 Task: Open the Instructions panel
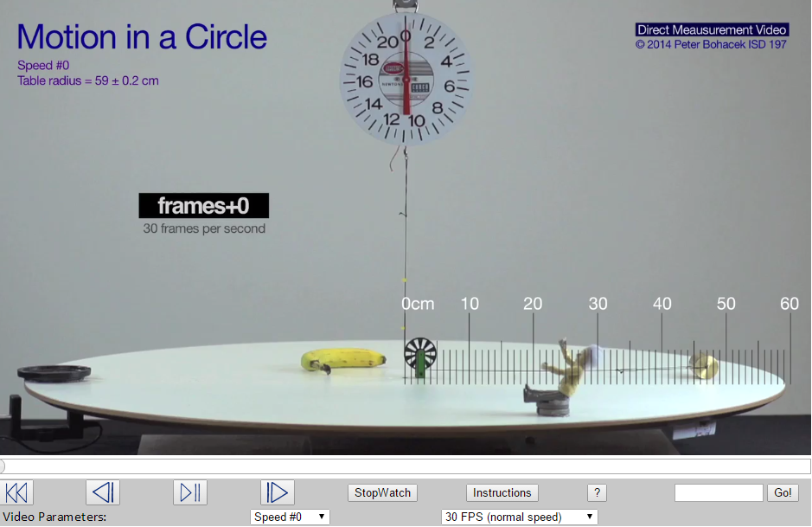(502, 492)
